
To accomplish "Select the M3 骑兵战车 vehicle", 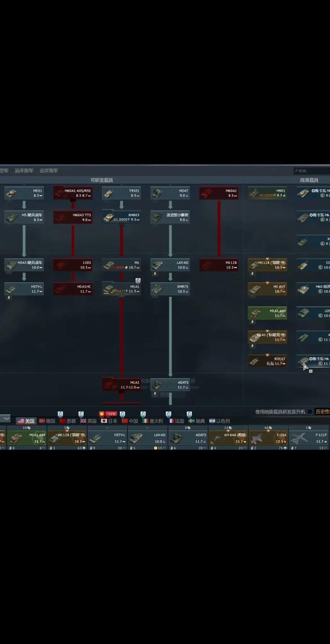I will click(x=24, y=217).
